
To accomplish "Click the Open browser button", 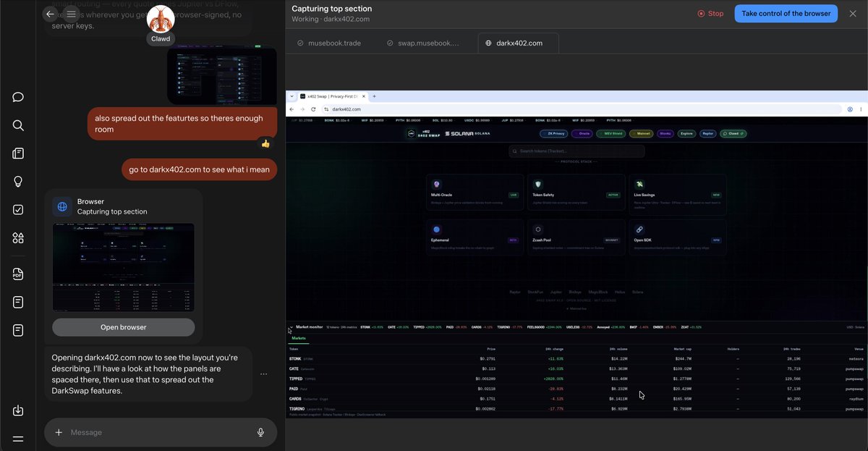I will (124, 327).
